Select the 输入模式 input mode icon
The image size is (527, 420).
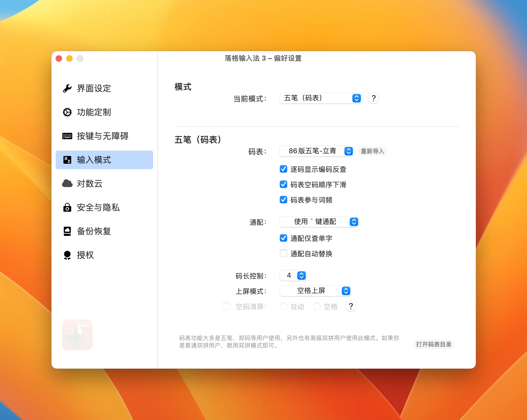click(x=67, y=160)
